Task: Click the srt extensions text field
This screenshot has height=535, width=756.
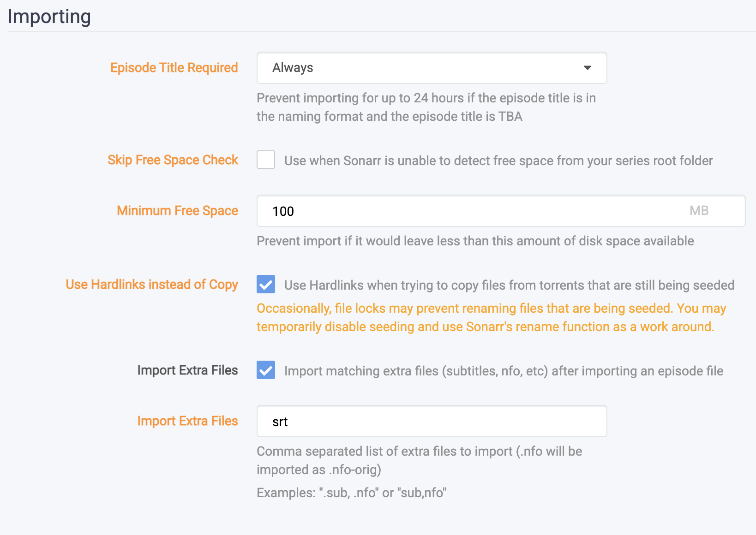Action: point(431,422)
